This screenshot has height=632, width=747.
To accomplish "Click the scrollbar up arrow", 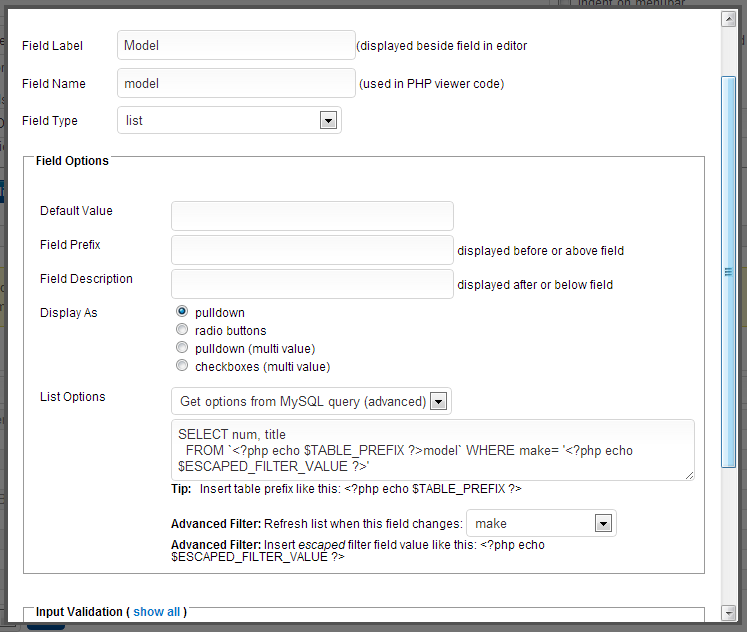I will (729, 19).
